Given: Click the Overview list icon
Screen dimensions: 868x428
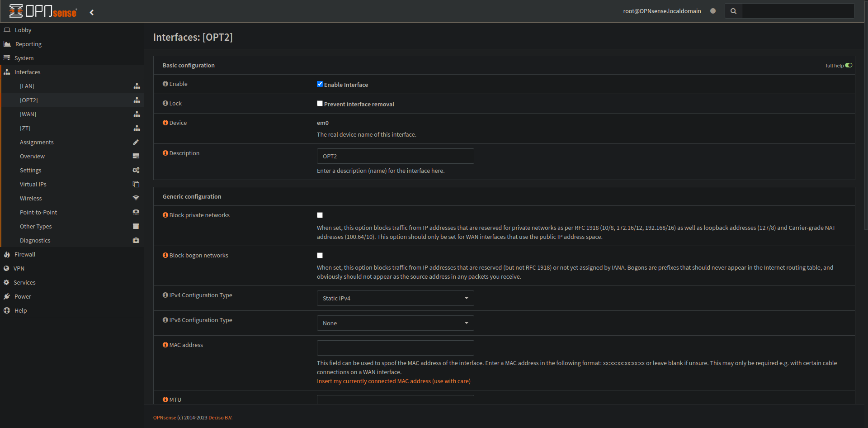Looking at the screenshot, I should click(x=136, y=156).
